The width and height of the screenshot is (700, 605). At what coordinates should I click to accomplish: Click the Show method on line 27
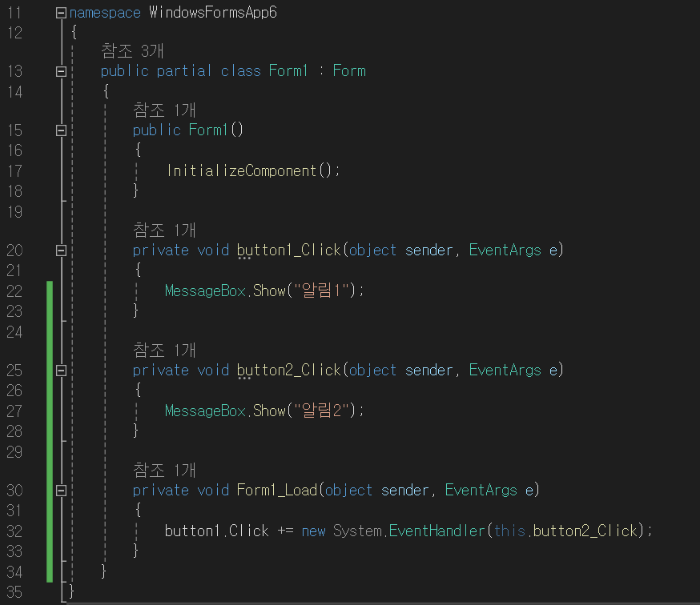(x=269, y=411)
